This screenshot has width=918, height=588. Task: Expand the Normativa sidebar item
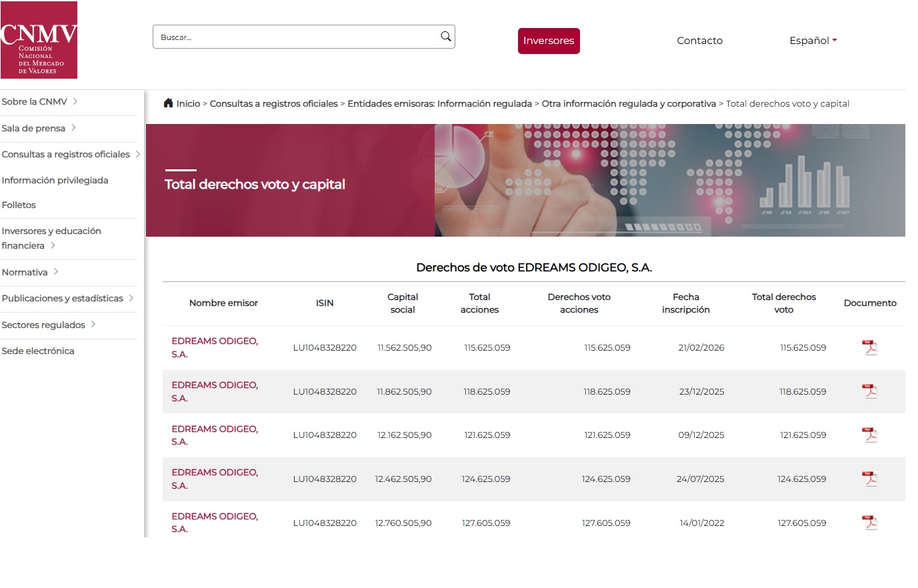point(30,272)
